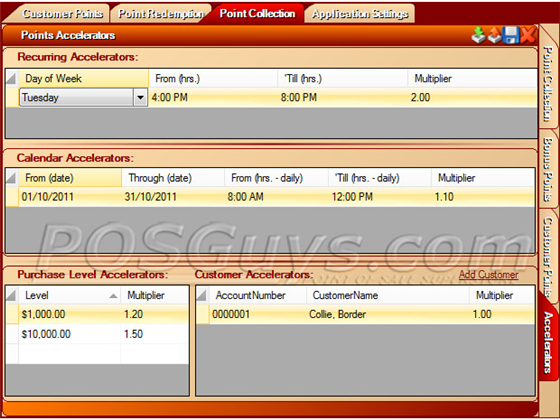Screen dimensions: 560x420
Task: Open the Tuesday day-of-week dropdown arrow
Action: tap(141, 98)
